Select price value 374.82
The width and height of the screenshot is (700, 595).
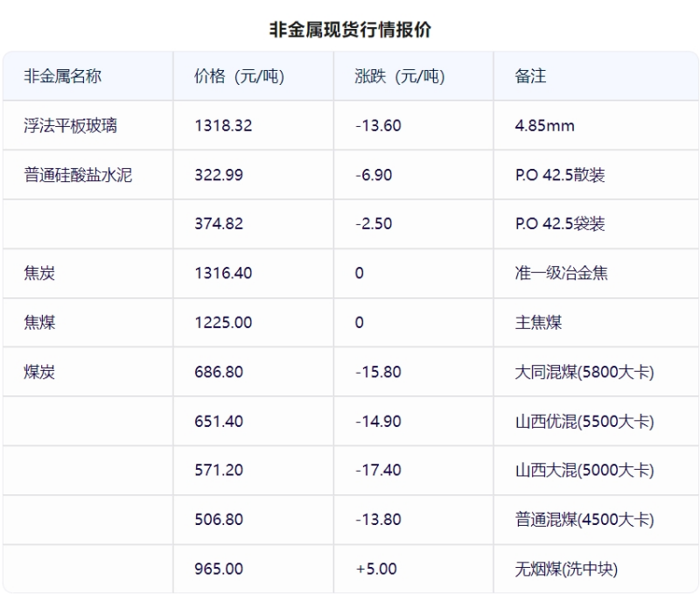tap(219, 223)
